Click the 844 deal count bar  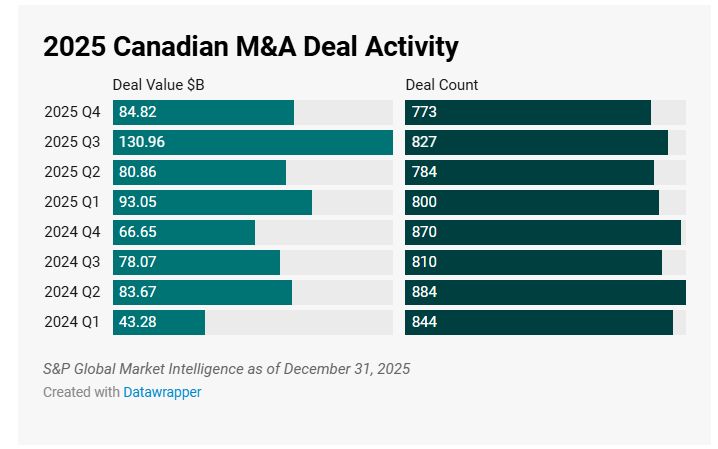click(539, 322)
